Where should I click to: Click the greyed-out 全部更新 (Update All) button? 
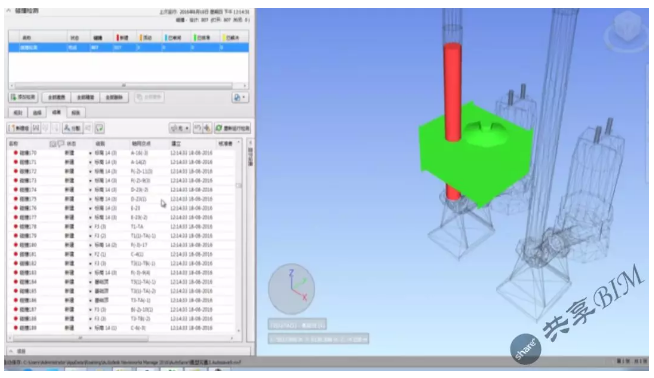pos(149,97)
